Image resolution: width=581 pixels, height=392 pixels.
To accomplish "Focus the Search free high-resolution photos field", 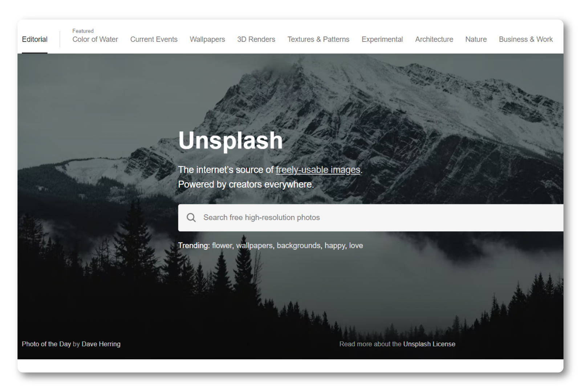I will tap(371, 217).
